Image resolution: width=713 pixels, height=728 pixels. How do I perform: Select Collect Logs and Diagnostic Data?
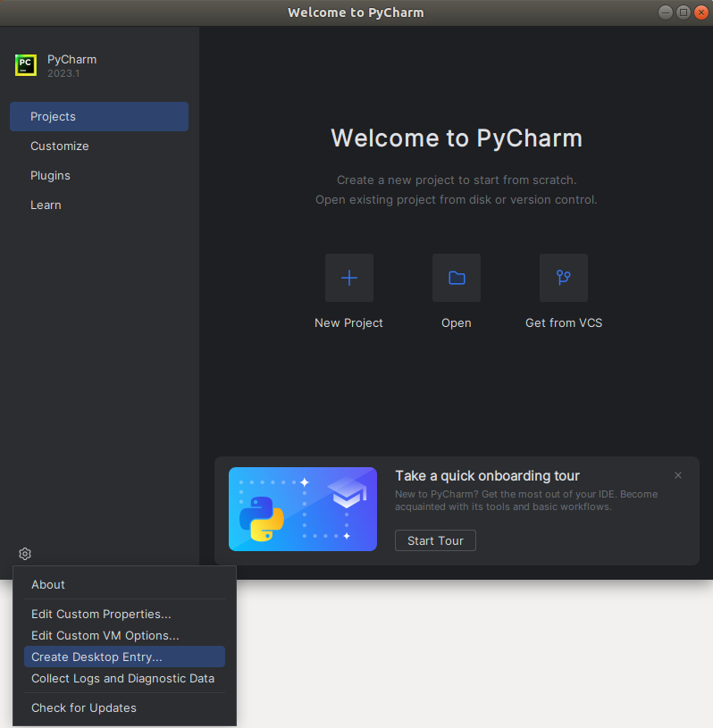123,679
